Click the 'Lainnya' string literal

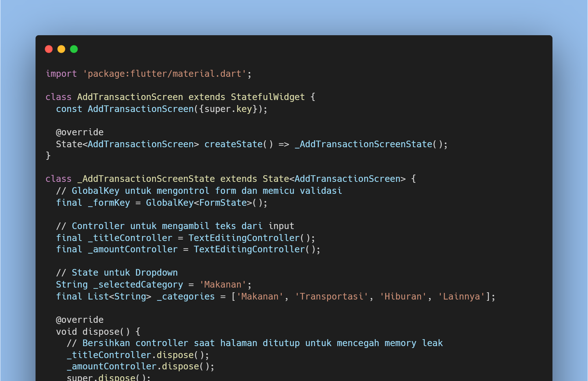pos(462,296)
